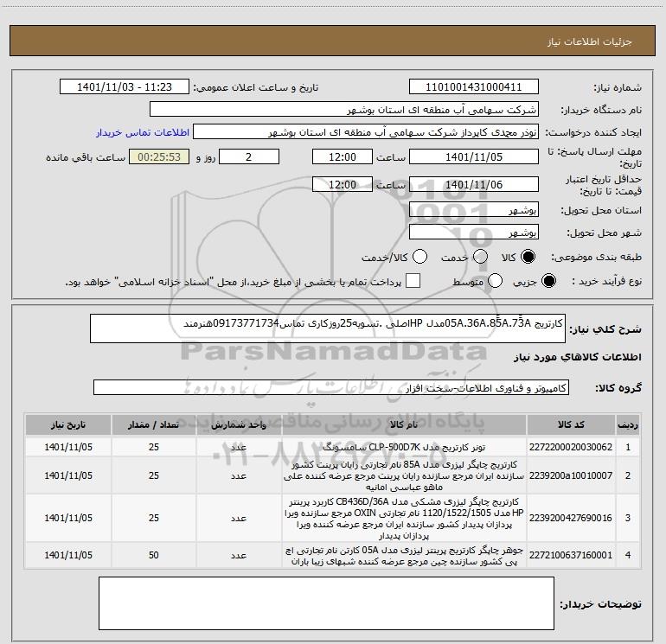Click the شماره نیاز field 1101001431000411
Screen dimensions: 666x644
(x=474, y=87)
